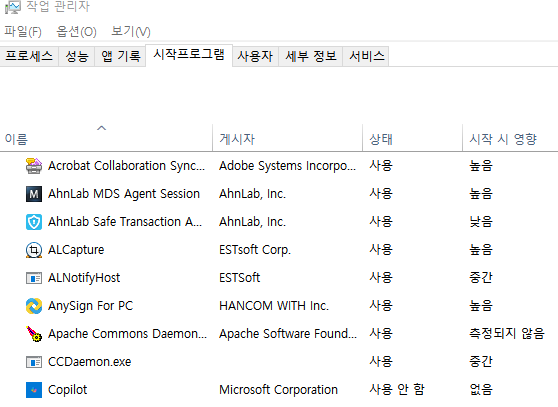Select the AhnLab MDS Agent Session name

click(x=124, y=194)
